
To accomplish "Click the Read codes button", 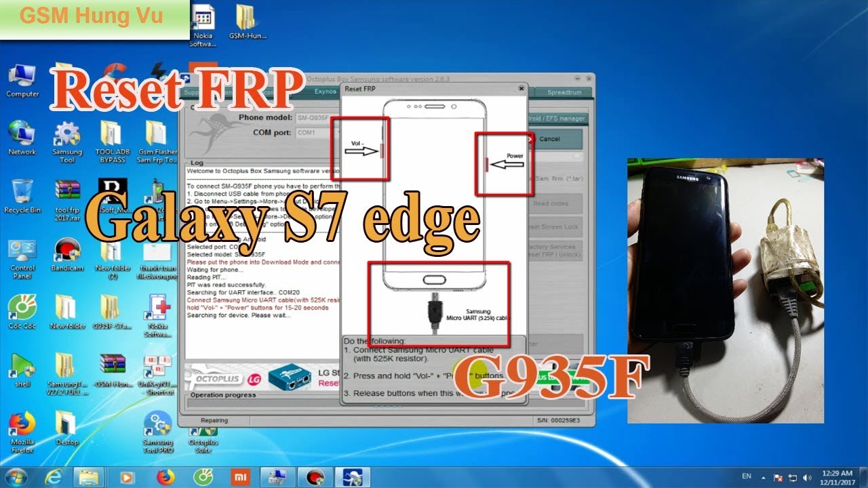I will click(x=555, y=203).
